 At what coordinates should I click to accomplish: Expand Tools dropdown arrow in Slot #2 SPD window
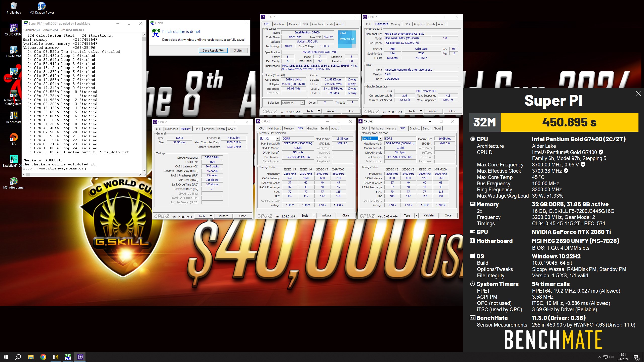click(314, 215)
